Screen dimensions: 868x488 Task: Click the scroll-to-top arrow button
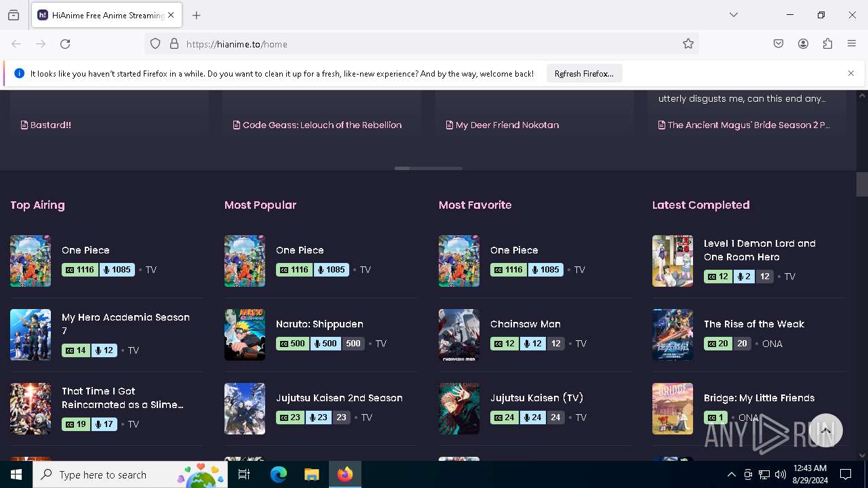click(825, 430)
